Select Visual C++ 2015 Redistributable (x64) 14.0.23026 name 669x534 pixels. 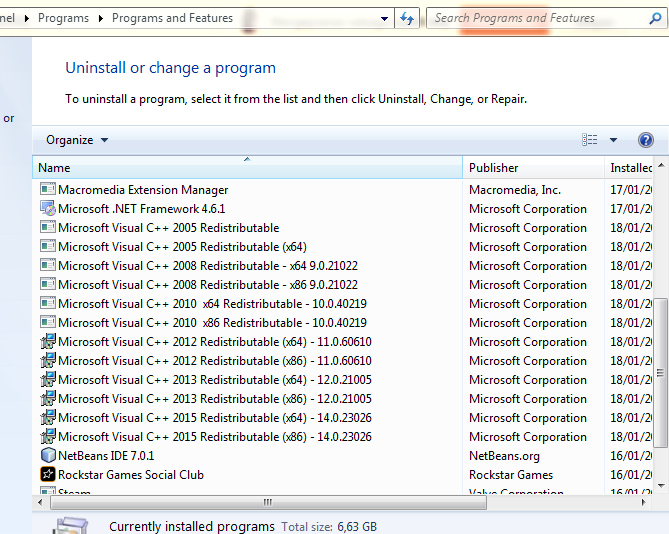215,418
